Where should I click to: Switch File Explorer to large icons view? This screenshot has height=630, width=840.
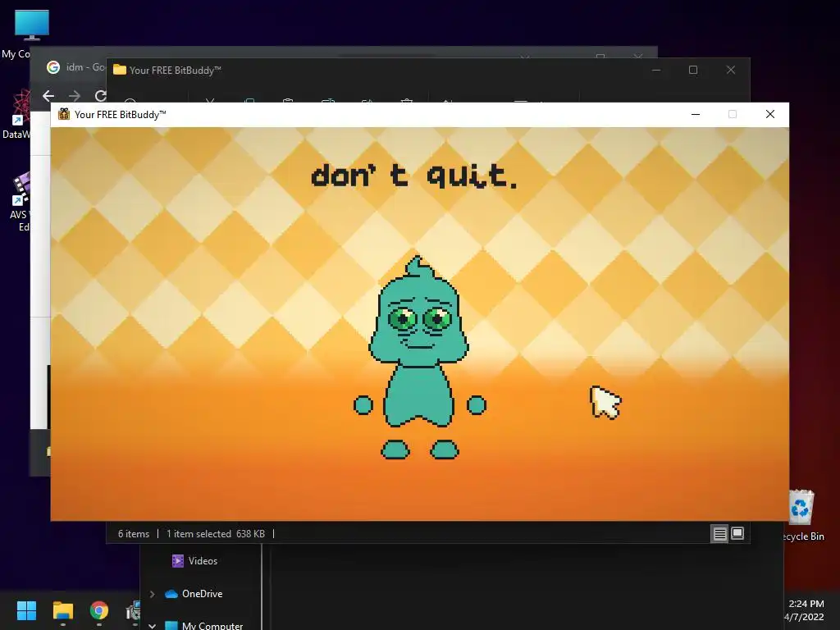pyautogui.click(x=737, y=533)
